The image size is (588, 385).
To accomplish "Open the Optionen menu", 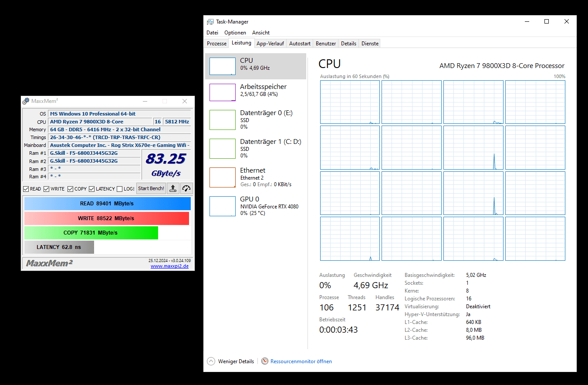I will point(235,33).
